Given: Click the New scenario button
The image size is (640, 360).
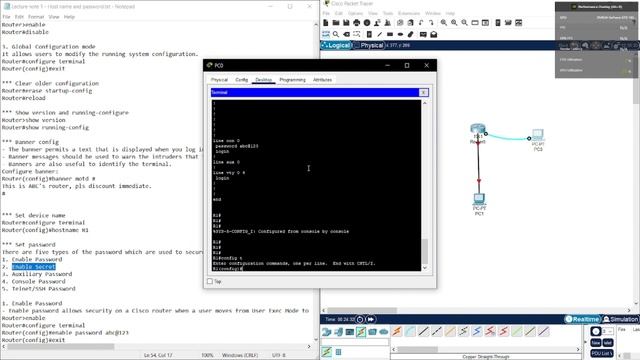Looking at the screenshot, I should pyautogui.click(x=596, y=343).
